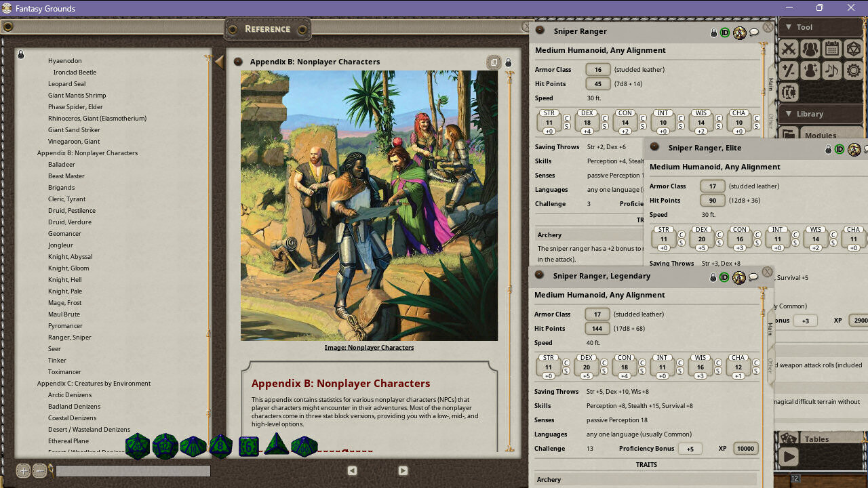Open the d20 Dice Tower tool
This screenshot has width=868, height=488.
coord(854,49)
